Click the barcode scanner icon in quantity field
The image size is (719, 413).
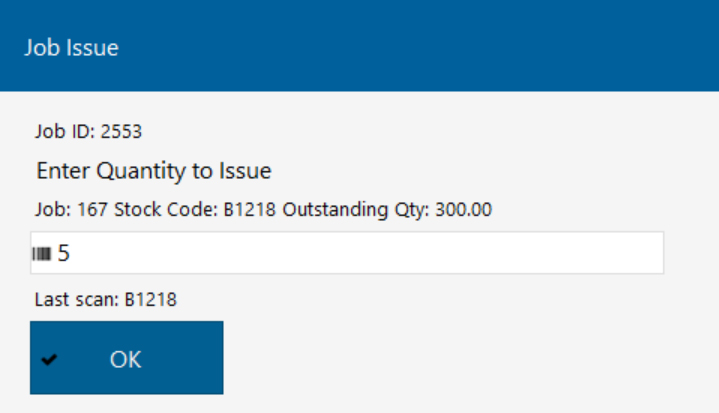coord(42,253)
